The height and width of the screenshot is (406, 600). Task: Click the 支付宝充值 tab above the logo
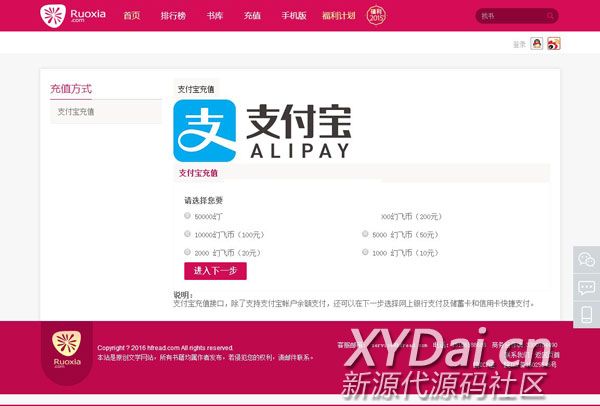[196, 89]
